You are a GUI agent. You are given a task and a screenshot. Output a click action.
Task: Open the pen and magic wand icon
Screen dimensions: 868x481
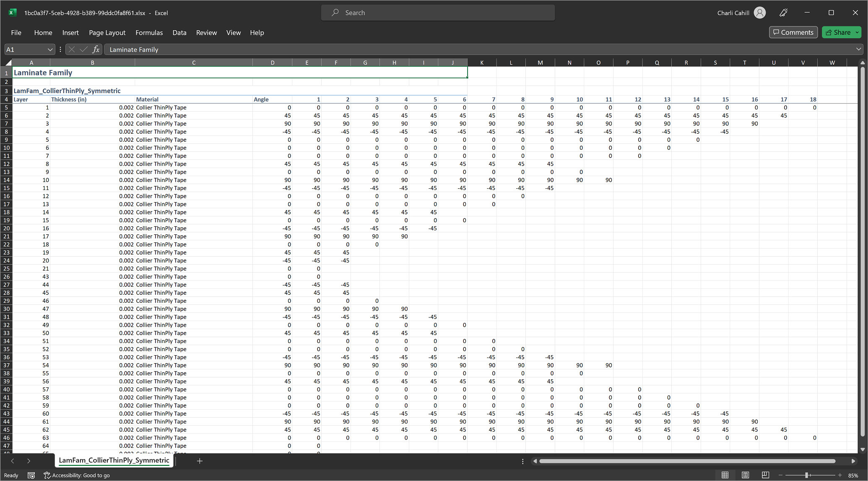click(x=783, y=13)
